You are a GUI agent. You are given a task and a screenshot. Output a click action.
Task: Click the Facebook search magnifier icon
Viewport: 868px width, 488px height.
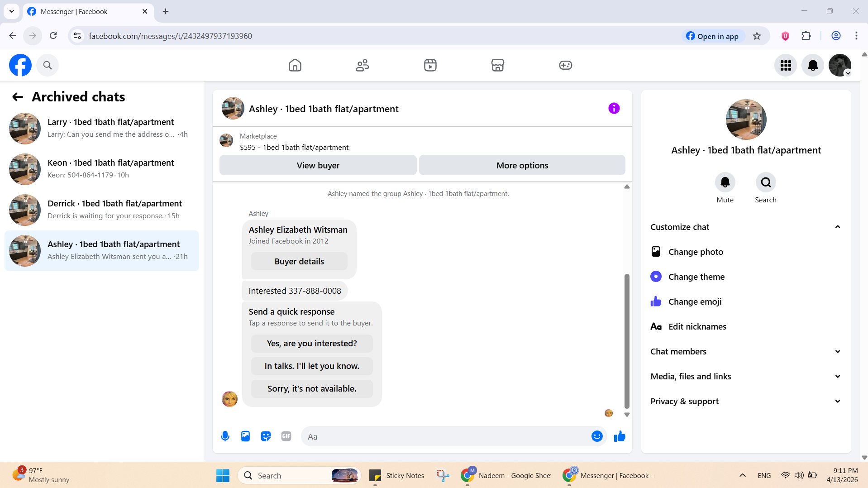(x=48, y=65)
